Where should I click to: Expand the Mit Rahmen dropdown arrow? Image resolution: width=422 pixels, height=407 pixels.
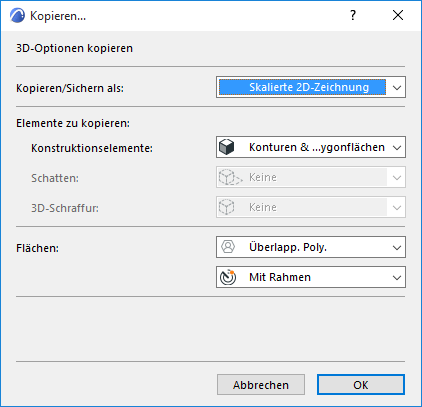[397, 277]
